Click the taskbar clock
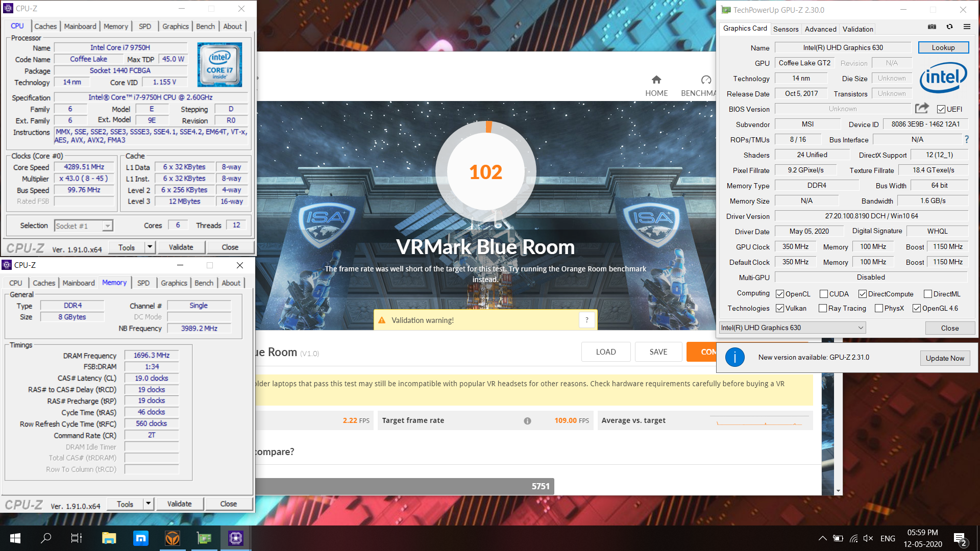Image resolution: width=980 pixels, height=551 pixels. tap(923, 538)
